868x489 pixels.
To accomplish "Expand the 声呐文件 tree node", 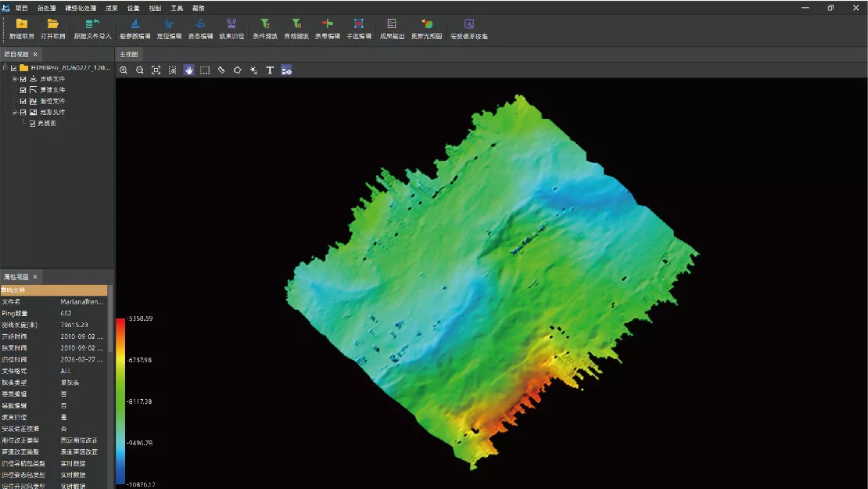I will pos(15,79).
